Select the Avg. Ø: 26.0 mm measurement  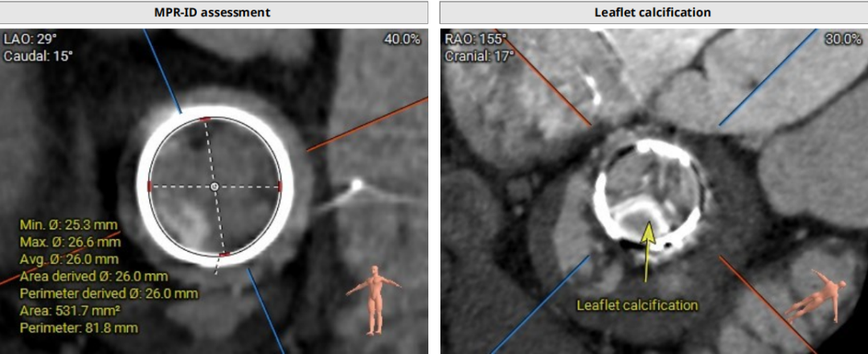tap(69, 259)
